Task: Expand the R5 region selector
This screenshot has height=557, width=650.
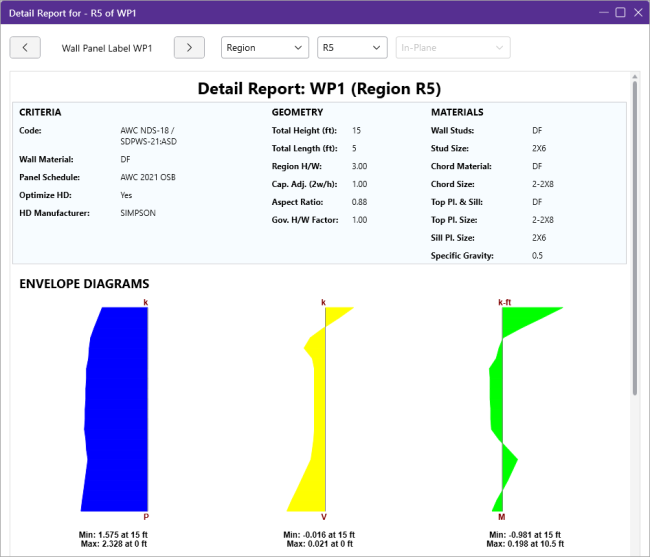Action: [x=351, y=48]
